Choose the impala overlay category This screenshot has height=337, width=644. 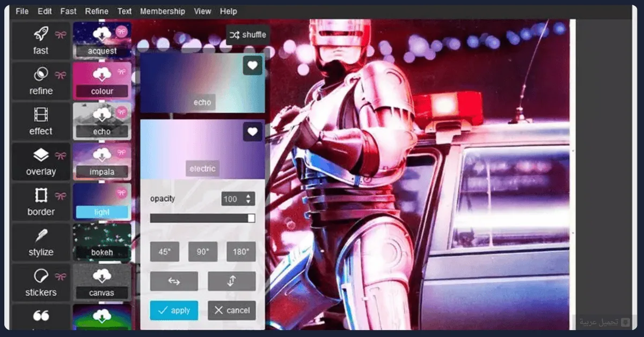pos(102,162)
